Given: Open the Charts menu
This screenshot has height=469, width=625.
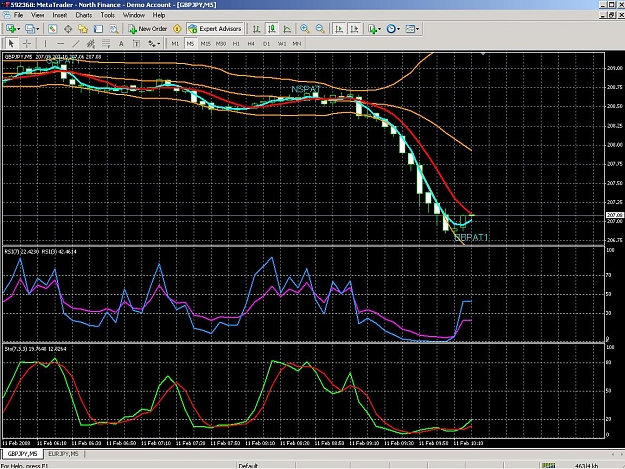Looking at the screenshot, I should pos(84,15).
